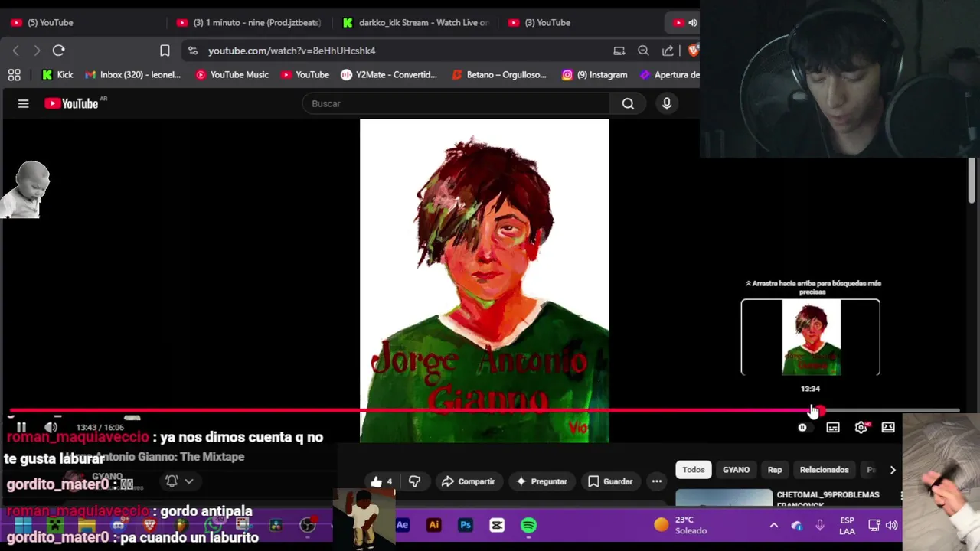This screenshot has width=980, height=551.
Task: Switch to the (5) YouTube tab
Action: point(51,23)
